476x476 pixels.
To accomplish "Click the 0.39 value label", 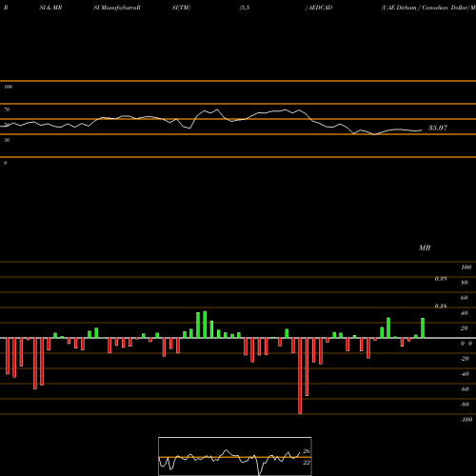I will pyautogui.click(x=441, y=278).
